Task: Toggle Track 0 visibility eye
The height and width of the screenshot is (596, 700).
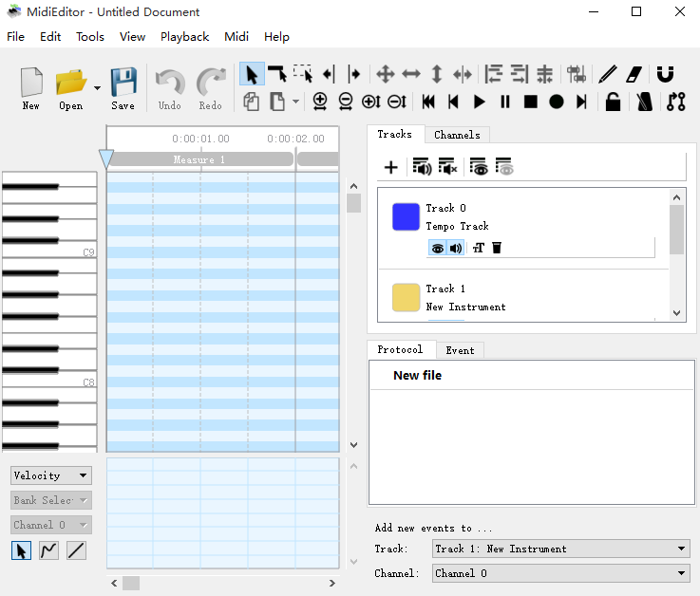Action: [437, 248]
